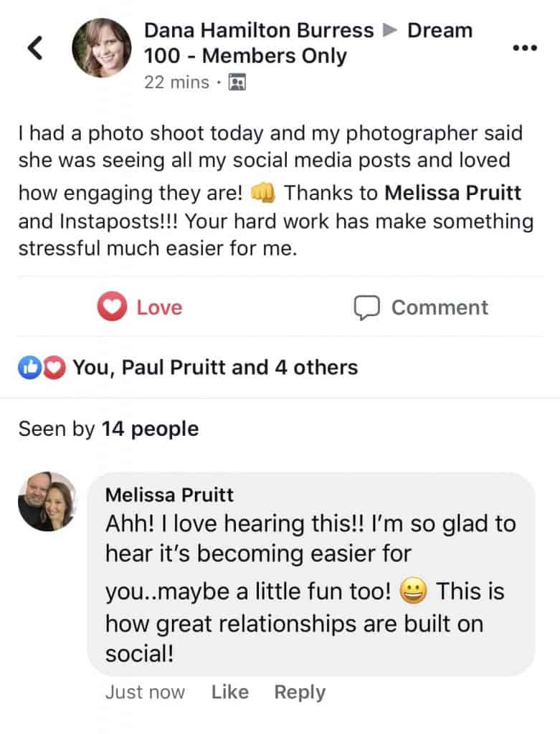
Task: Open the Seen by 14 people list
Action: (x=108, y=429)
